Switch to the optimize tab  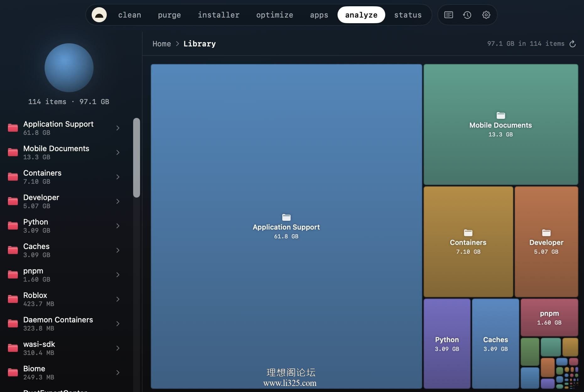(x=274, y=15)
